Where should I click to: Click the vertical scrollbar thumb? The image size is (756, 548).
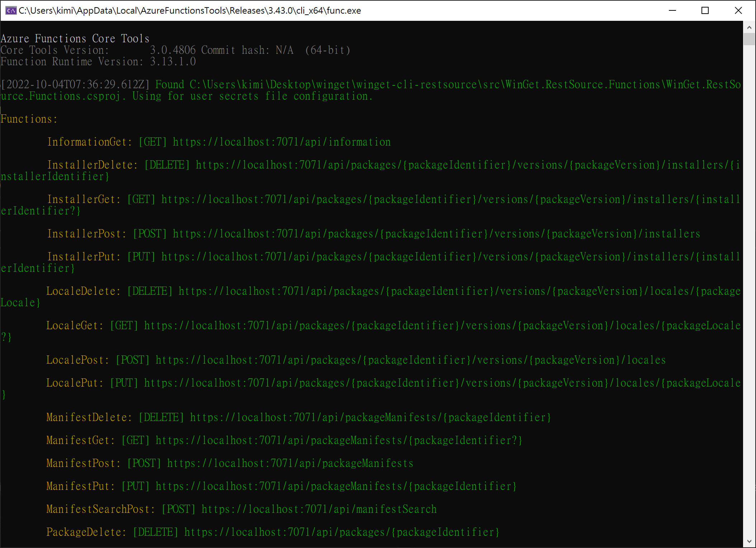[749, 39]
